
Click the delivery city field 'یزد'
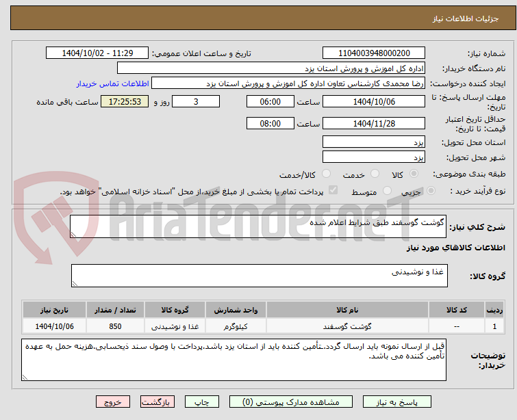[374, 157]
